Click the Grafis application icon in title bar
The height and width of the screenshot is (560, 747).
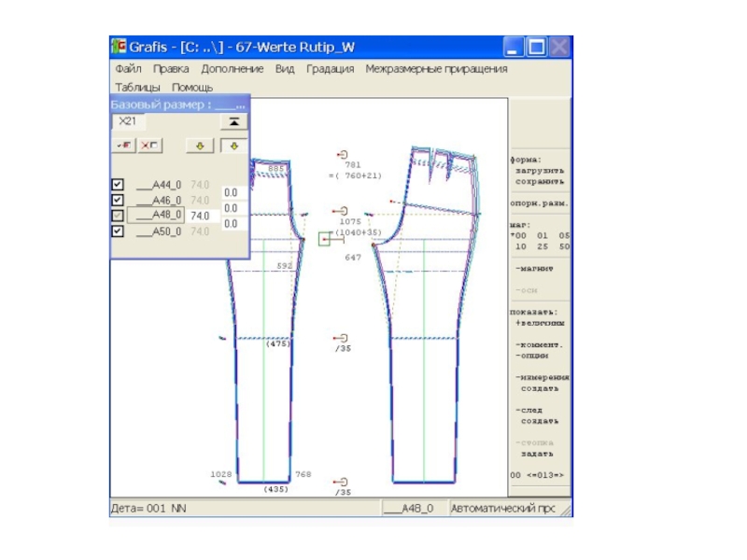119,47
